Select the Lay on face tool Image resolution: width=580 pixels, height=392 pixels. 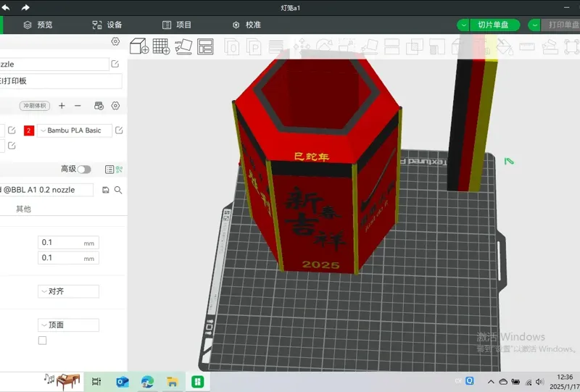pyautogui.click(x=370, y=46)
